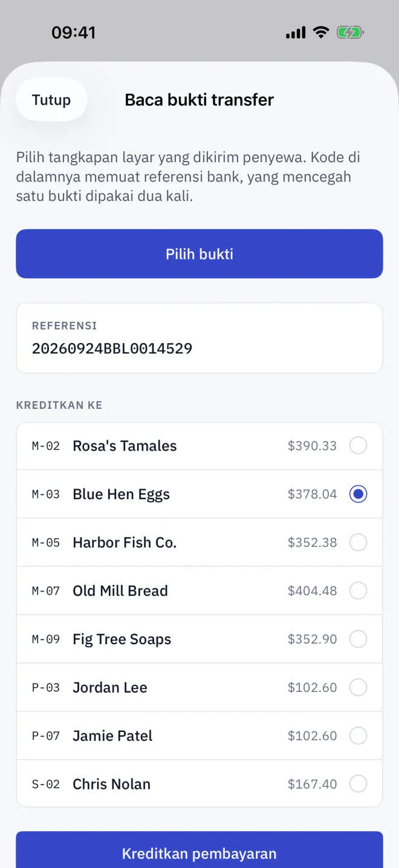Tap the Harbor Fish Co. name
Image resolution: width=399 pixels, height=868 pixels.
tap(125, 543)
